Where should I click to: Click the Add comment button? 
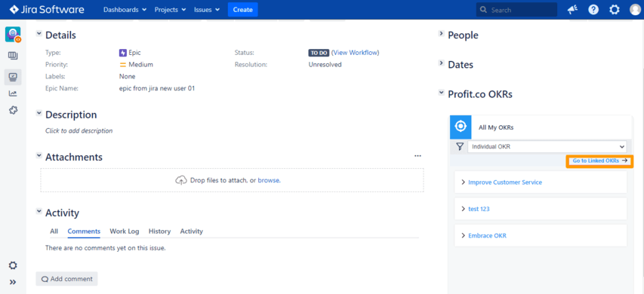[x=66, y=279]
